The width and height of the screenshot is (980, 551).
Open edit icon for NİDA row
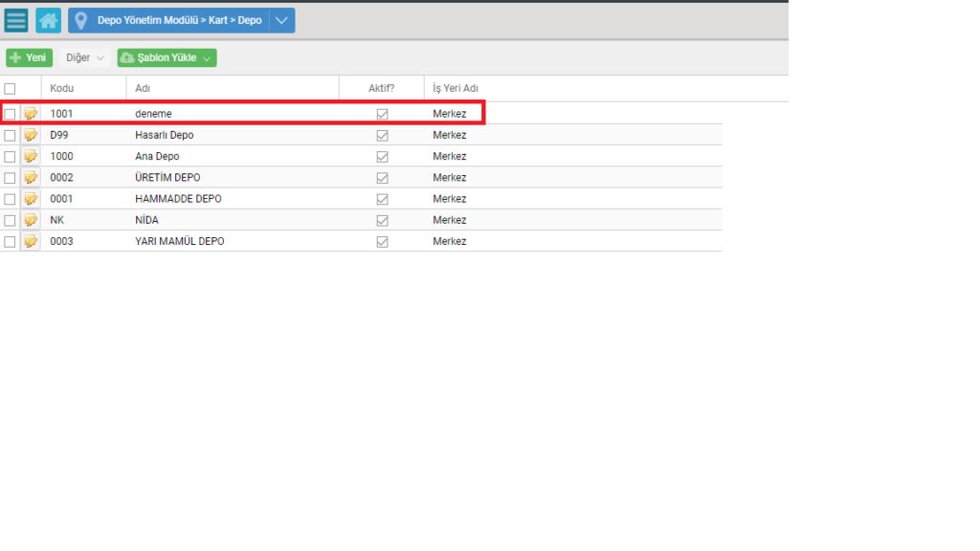tap(31, 220)
